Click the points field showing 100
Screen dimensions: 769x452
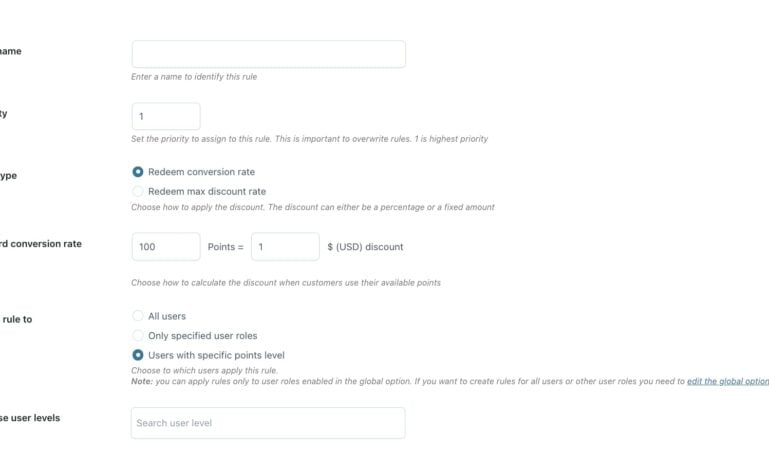[x=166, y=246]
